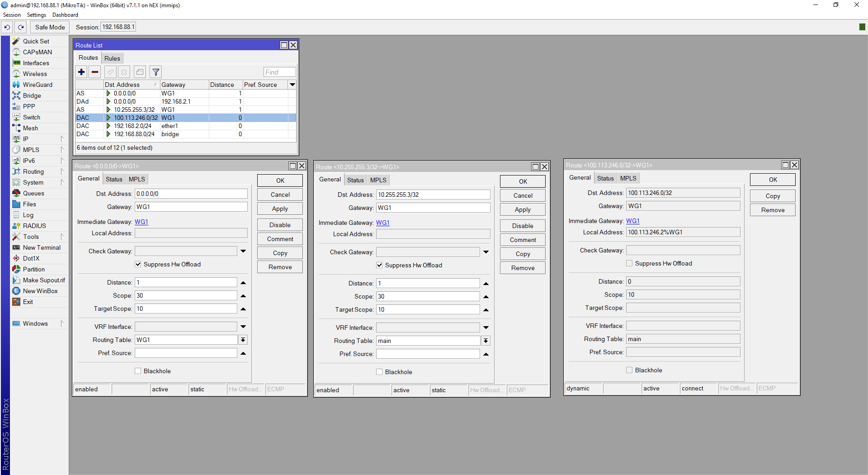Open Route List column selector dropdown
This screenshot has height=475, width=868.
[292, 85]
